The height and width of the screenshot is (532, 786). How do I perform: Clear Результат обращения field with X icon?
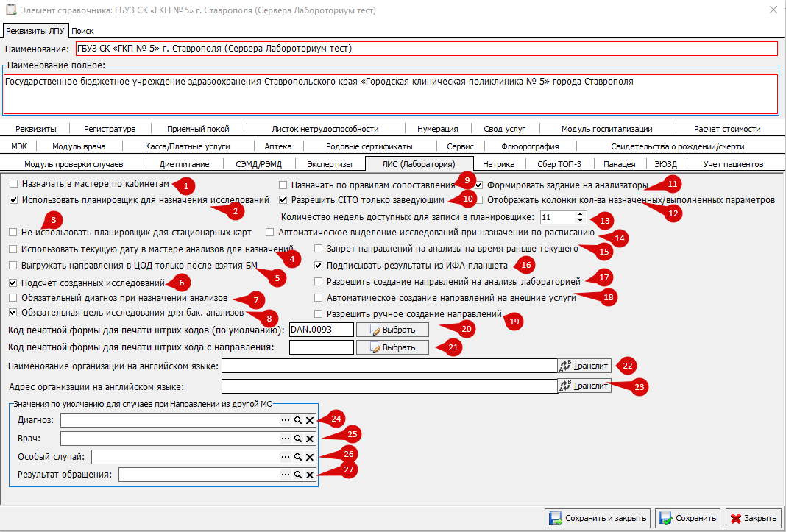click(x=310, y=475)
